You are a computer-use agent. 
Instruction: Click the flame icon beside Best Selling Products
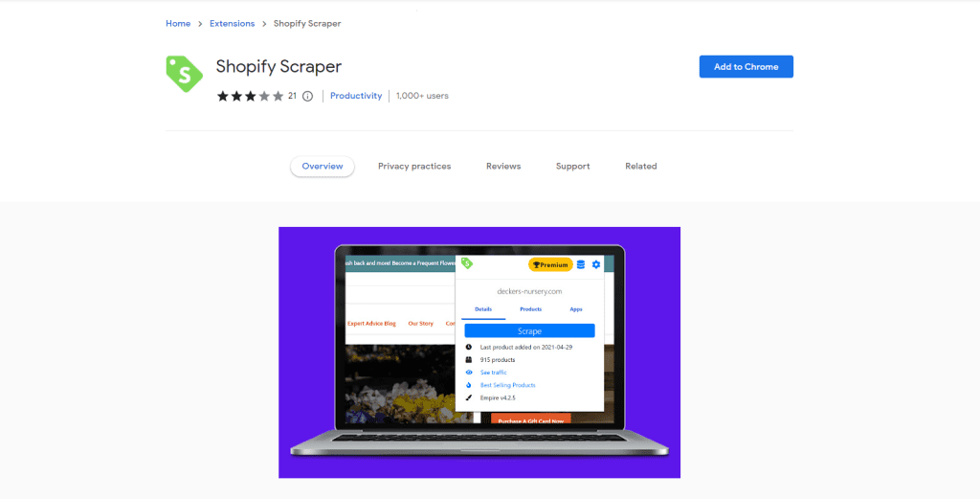pos(469,385)
